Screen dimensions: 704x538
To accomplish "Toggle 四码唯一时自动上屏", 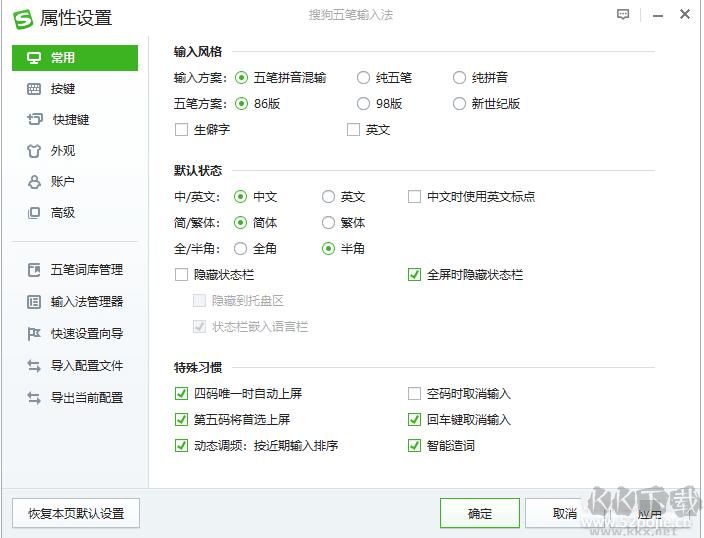I will pyautogui.click(x=181, y=394).
